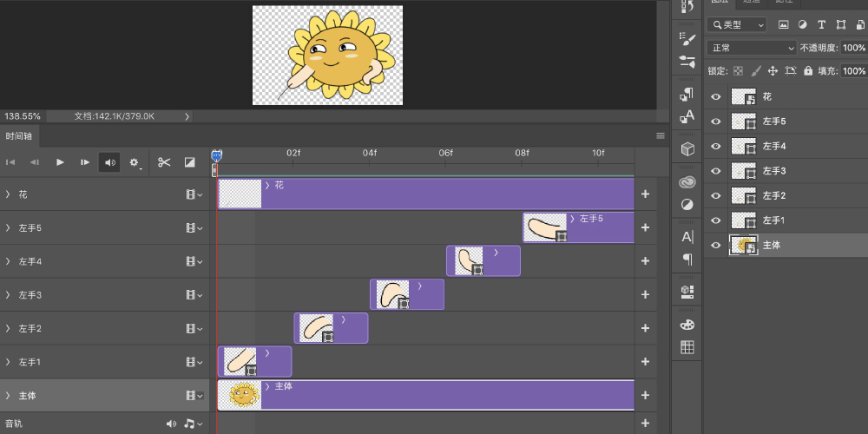Open the Paragraph panel pilcrow icon
The width and height of the screenshot is (868, 434).
click(x=687, y=260)
